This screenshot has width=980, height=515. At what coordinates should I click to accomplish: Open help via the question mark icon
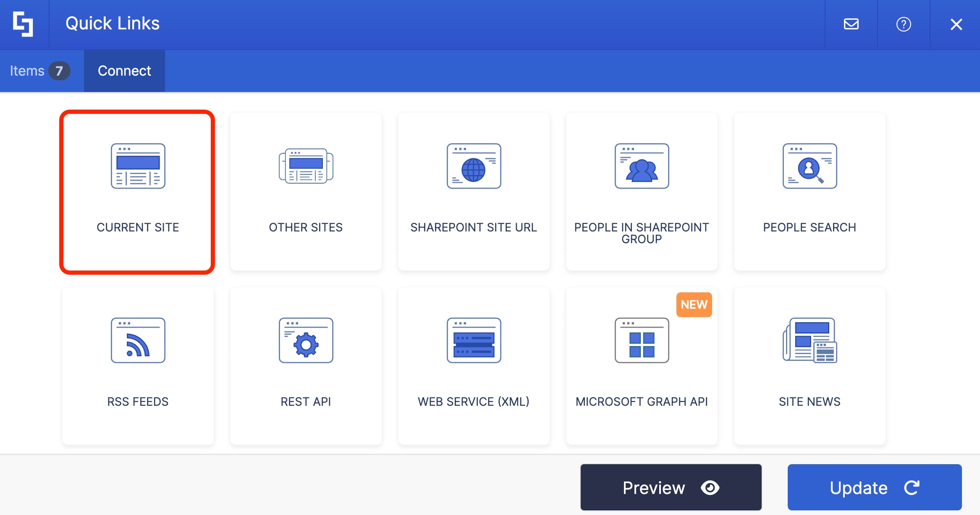(x=904, y=24)
